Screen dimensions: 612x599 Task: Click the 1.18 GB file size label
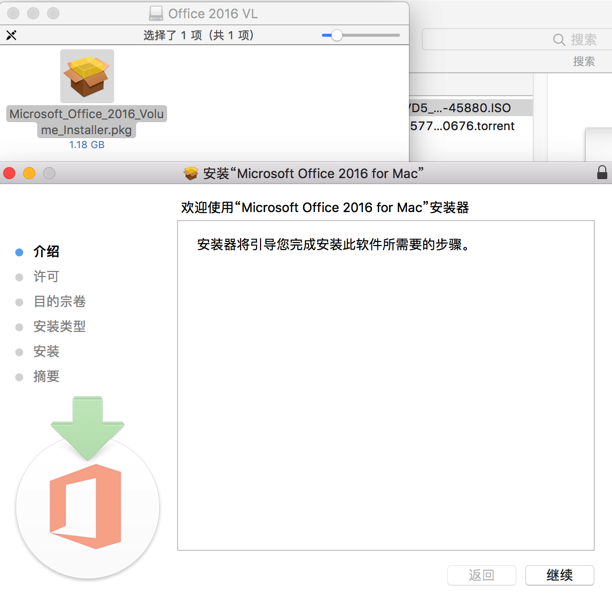pos(87,145)
